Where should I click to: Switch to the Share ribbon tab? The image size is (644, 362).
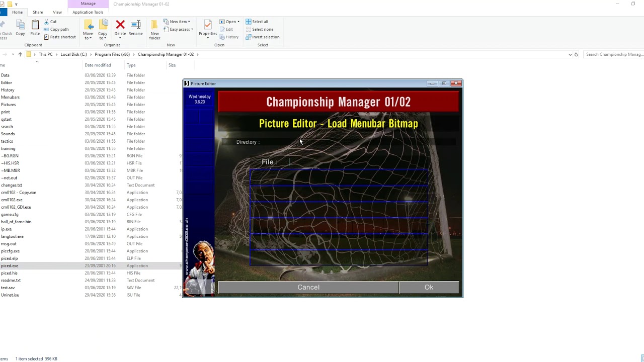click(x=38, y=12)
